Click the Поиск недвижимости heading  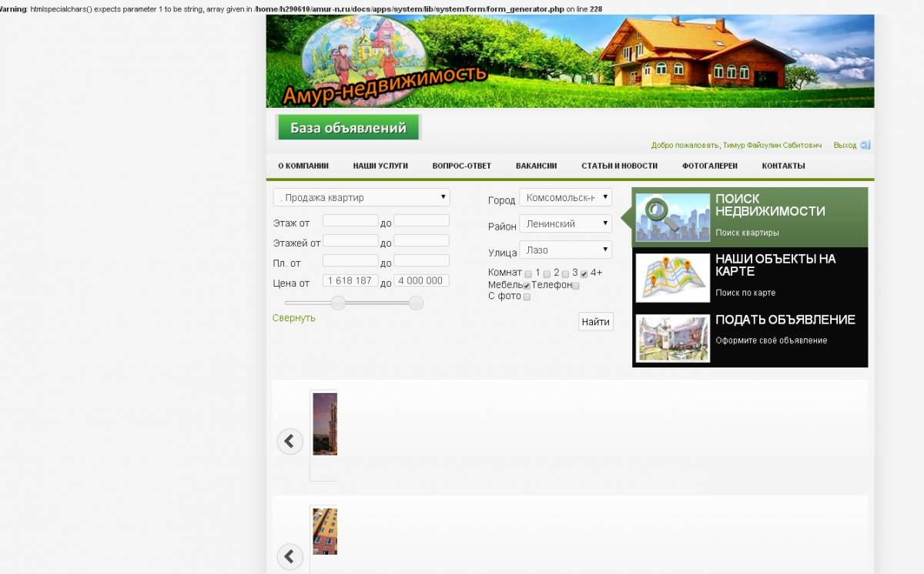pyautogui.click(x=770, y=205)
